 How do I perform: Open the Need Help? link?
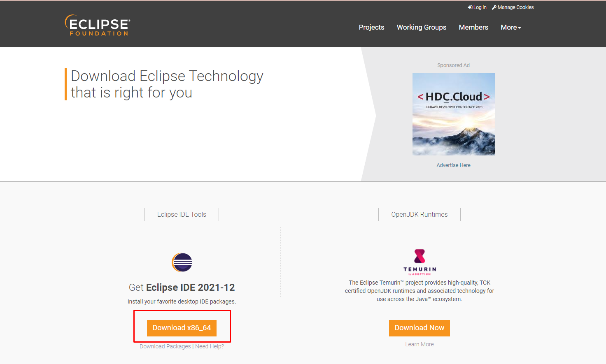click(x=210, y=346)
